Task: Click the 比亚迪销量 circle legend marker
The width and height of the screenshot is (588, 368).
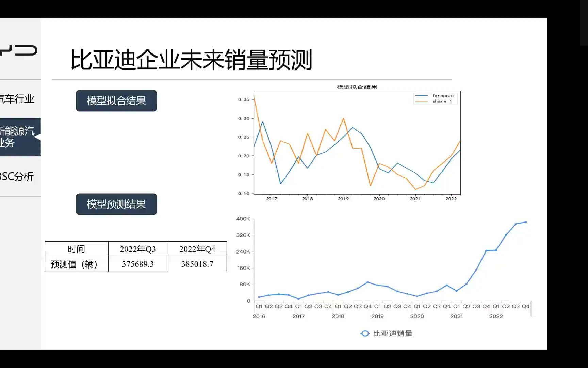Action: [366, 334]
